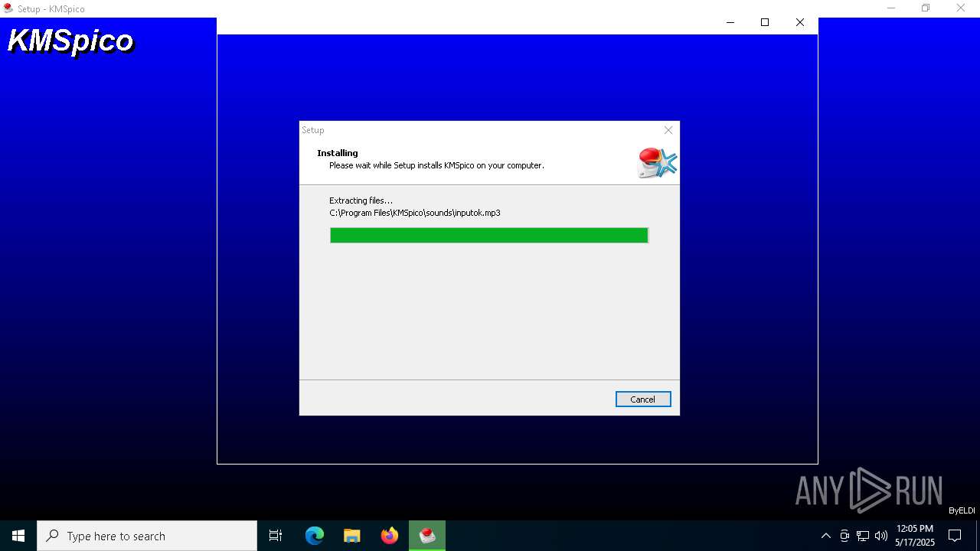Maximize the inner blue window
980x551 pixels.
[x=765, y=22]
